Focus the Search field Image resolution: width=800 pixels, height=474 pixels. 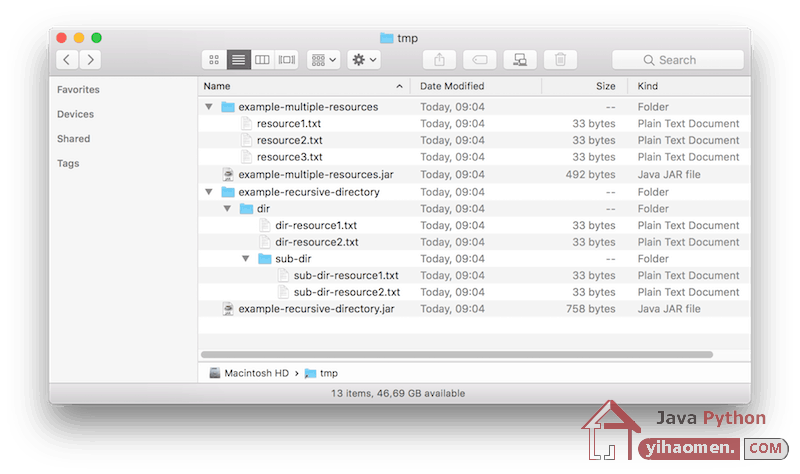point(678,60)
